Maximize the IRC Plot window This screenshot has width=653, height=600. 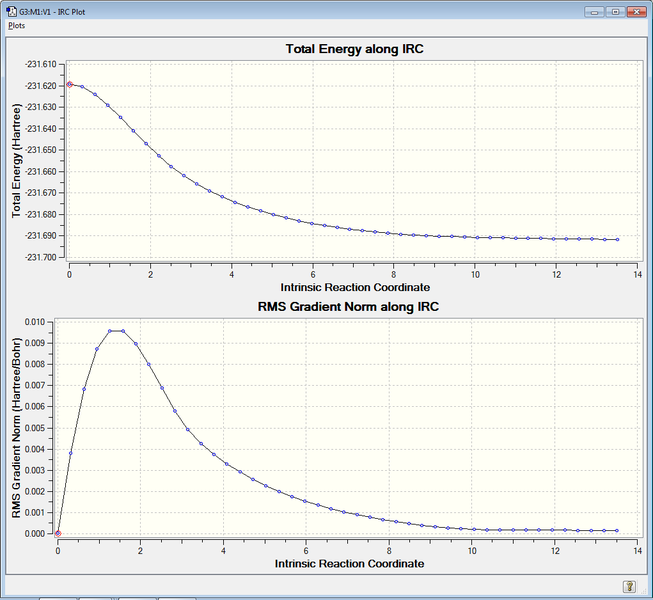(x=616, y=12)
